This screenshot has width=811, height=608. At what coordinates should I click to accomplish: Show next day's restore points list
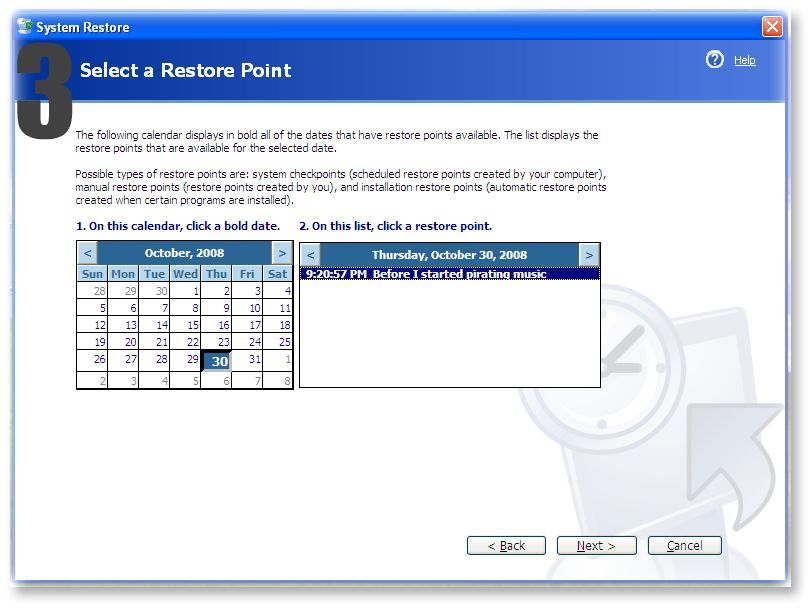tap(589, 254)
